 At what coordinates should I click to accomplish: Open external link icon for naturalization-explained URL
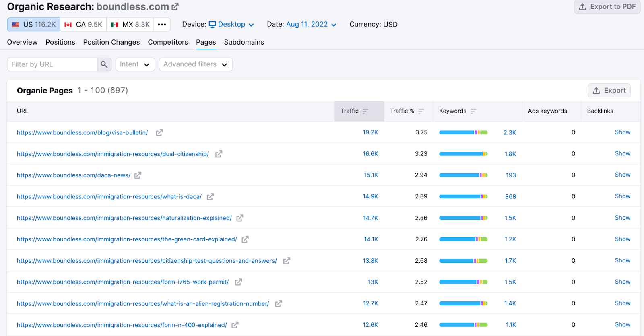[x=240, y=218]
